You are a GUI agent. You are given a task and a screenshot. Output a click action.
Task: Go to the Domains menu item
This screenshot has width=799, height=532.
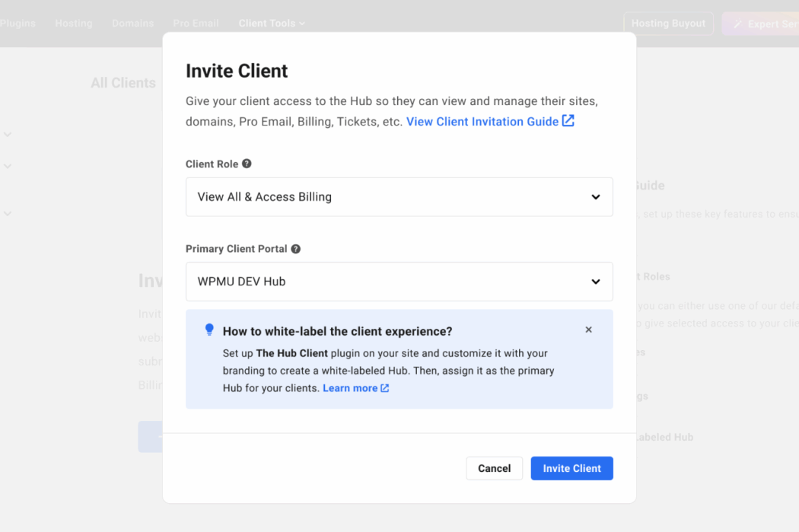pos(132,23)
